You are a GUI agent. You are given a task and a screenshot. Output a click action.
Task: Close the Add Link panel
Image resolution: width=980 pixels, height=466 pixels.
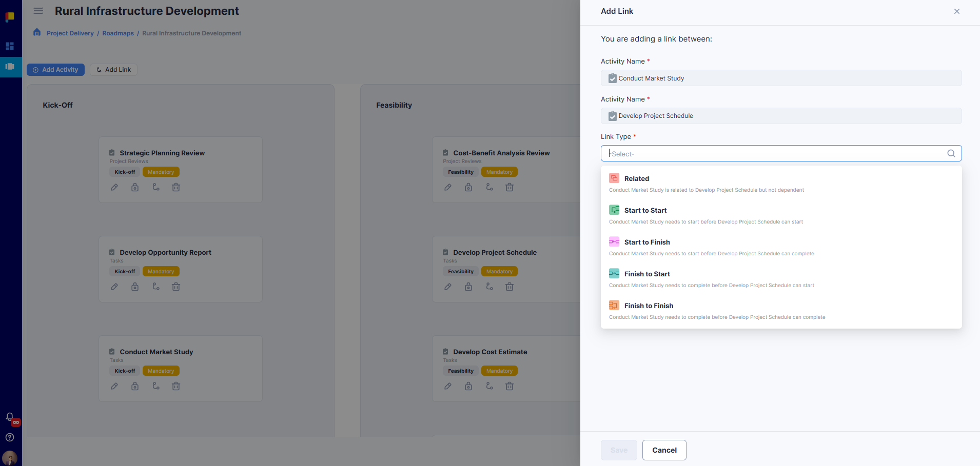point(956,11)
